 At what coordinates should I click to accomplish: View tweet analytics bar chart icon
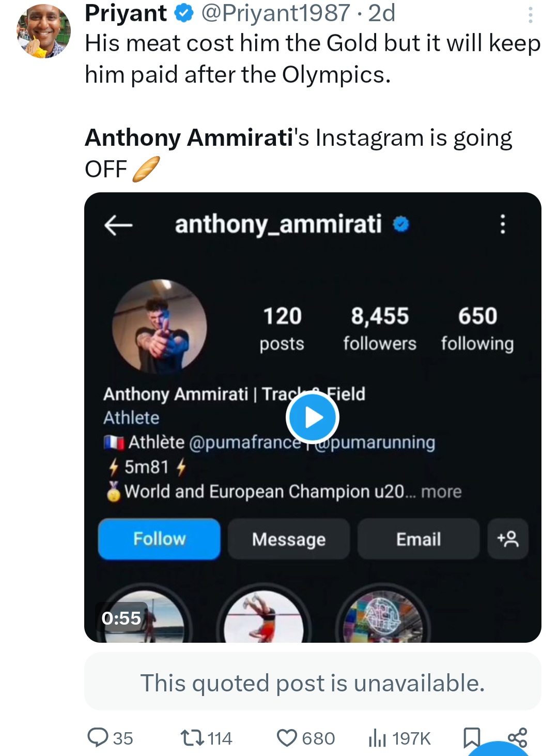tap(377, 737)
